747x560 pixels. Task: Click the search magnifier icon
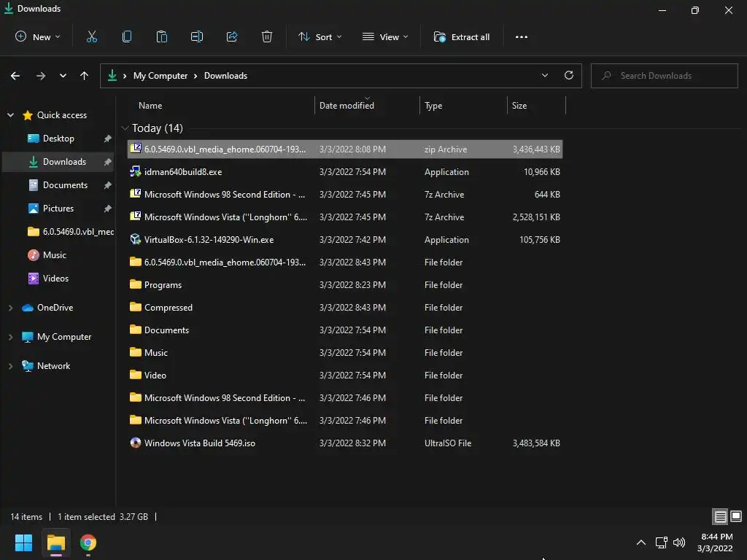pos(606,75)
